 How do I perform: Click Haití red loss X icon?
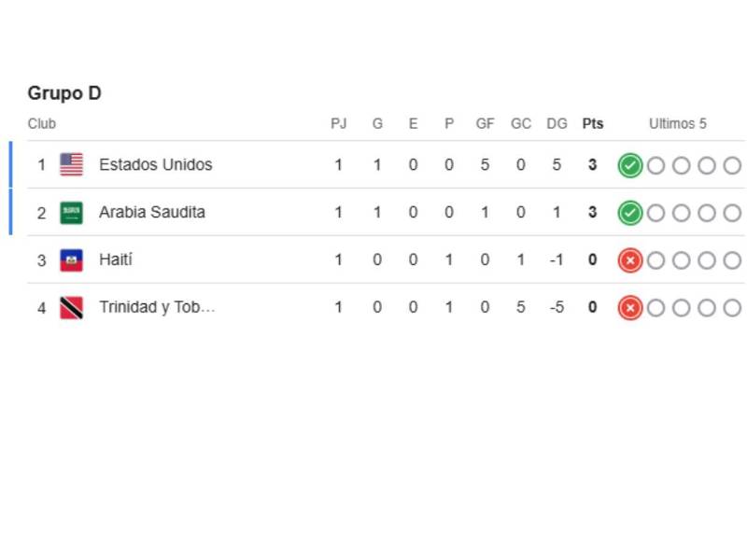[630, 260]
